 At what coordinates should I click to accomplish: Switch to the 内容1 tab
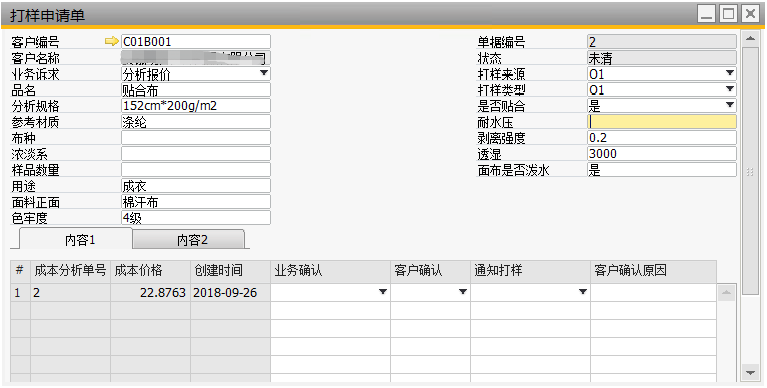pos(75,239)
